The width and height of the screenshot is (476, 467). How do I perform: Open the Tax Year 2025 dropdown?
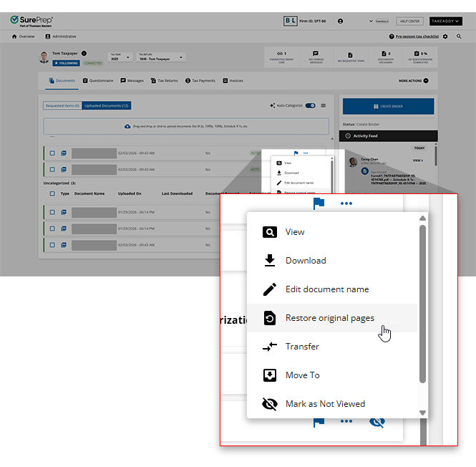(120, 57)
